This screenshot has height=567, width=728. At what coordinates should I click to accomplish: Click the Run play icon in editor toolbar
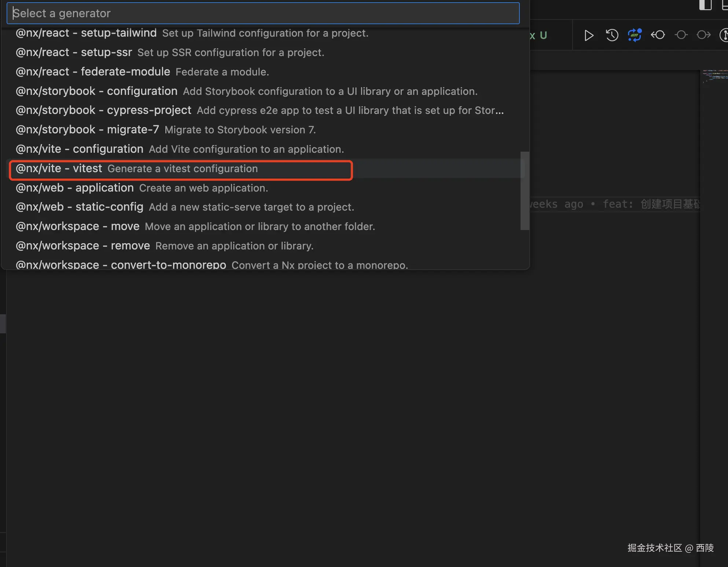[x=589, y=36]
